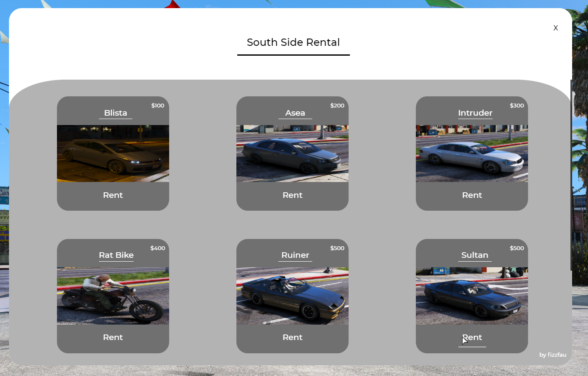Select the Blista name label

[116, 113]
